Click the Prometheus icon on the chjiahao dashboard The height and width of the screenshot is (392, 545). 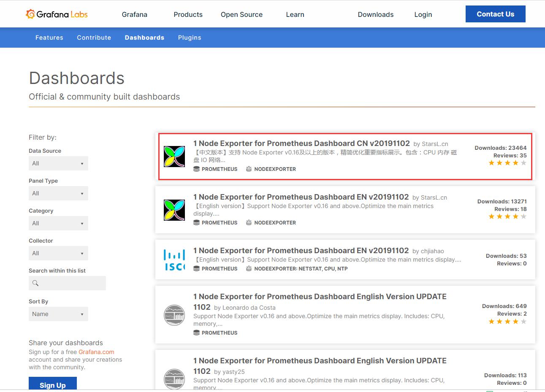196,268
